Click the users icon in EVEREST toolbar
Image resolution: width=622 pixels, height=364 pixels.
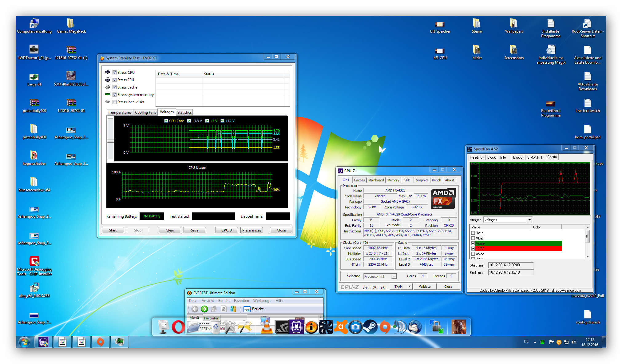point(233,309)
